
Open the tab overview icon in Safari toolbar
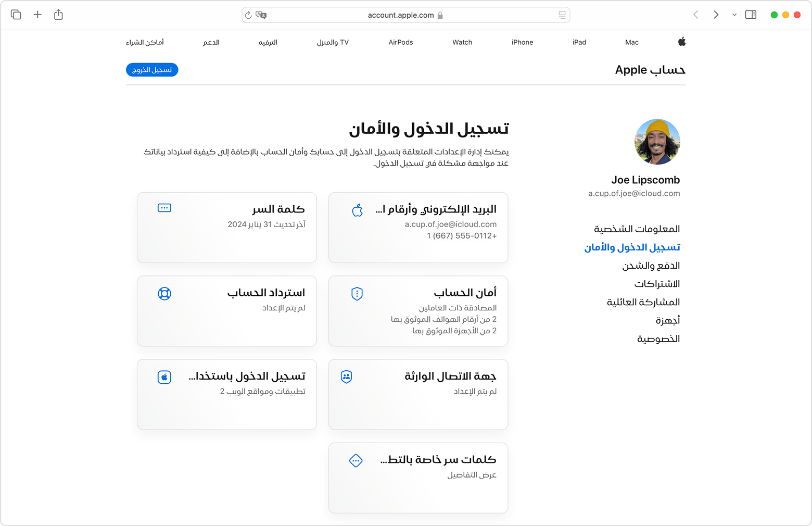click(16, 15)
